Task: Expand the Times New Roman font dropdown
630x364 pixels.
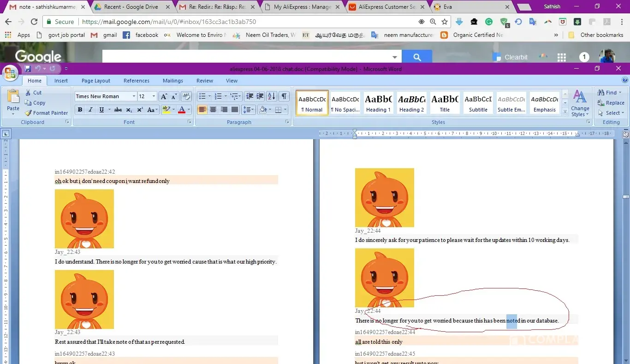Action: coord(134,96)
